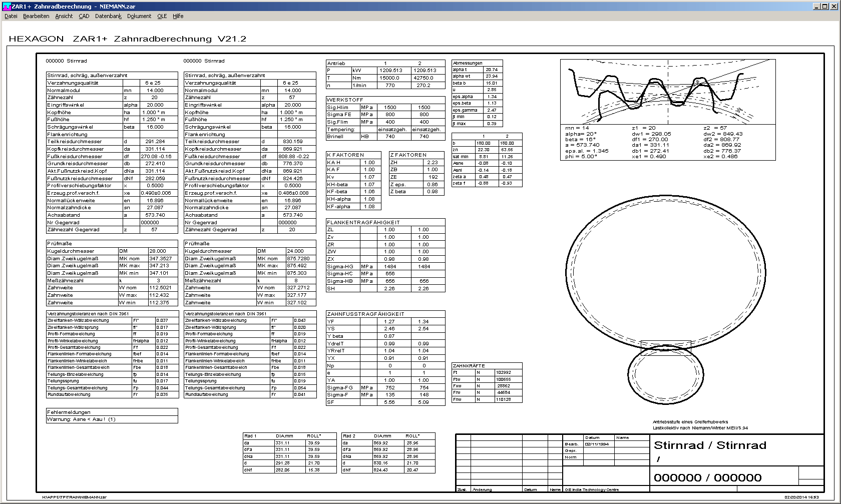The width and height of the screenshot is (841, 504).
Task: Click the ZAHNKRÄFTE table heading
Action: 469,366
